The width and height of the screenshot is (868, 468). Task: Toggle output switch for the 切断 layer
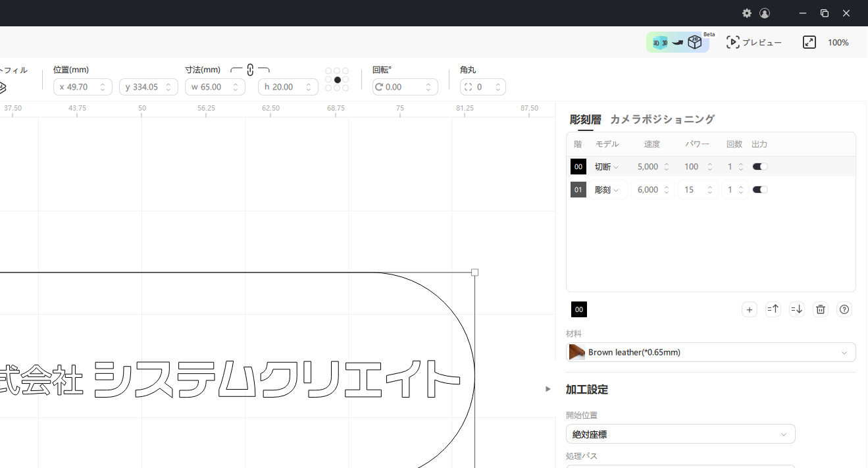pos(760,167)
